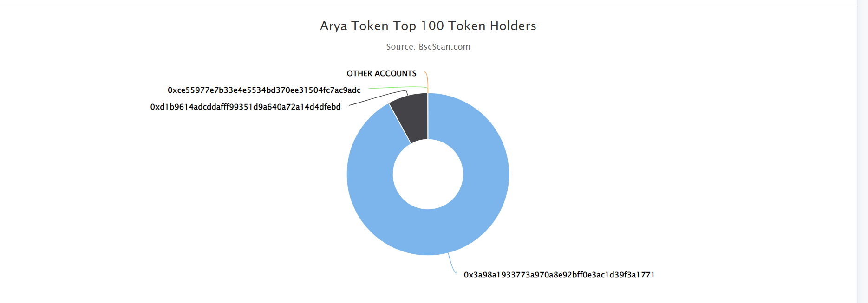Click the 0xd1b9614adcdd address label
Image resolution: width=868 pixels, height=303 pixels.
pyautogui.click(x=245, y=107)
